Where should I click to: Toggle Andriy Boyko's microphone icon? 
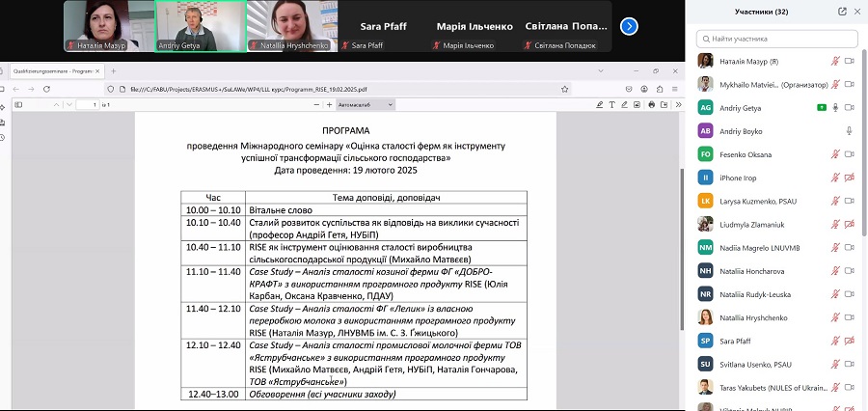tap(850, 130)
